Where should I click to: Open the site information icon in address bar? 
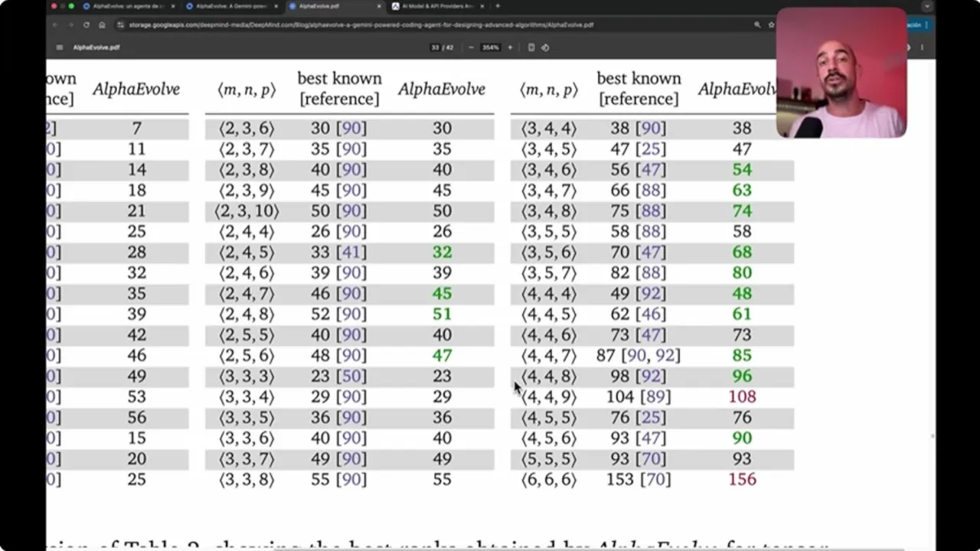tap(122, 24)
